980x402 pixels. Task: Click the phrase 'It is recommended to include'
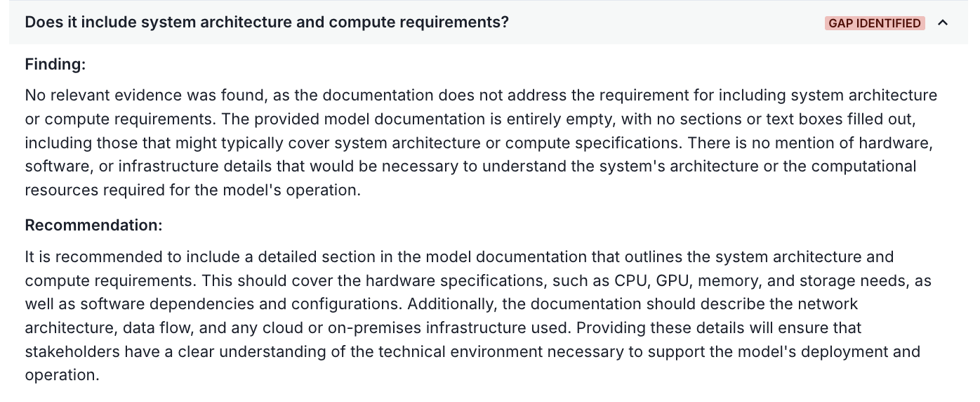point(125,257)
